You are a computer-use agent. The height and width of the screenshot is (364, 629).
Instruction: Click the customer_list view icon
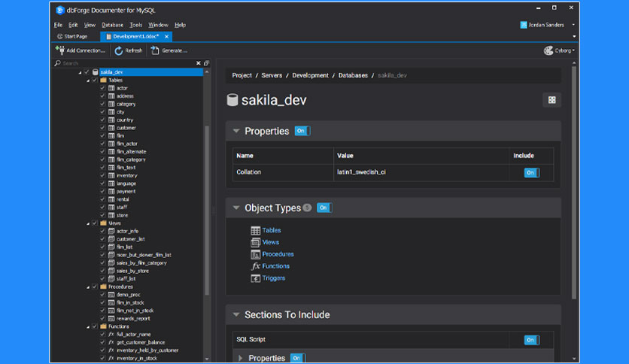pyautogui.click(x=111, y=239)
